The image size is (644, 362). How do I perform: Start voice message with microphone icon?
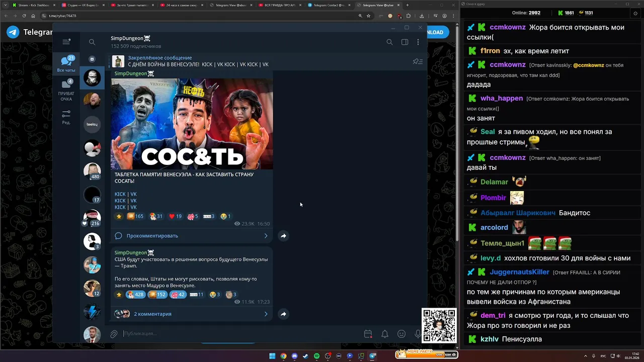[x=418, y=334]
